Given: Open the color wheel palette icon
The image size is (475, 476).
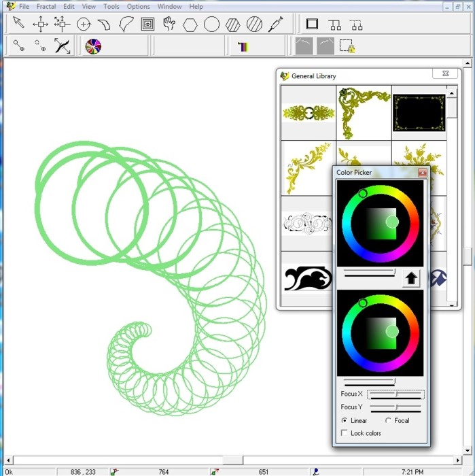Looking at the screenshot, I should 93,46.
